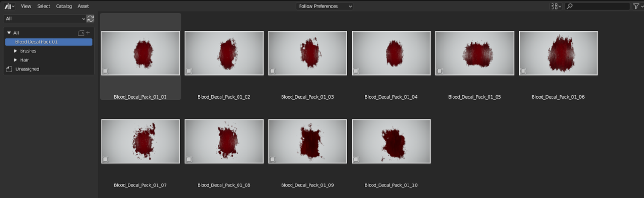Viewport: 644px width, 198px height.
Task: Click the Blood_Decal_Pack_01_02 name label
Action: pyautogui.click(x=224, y=97)
